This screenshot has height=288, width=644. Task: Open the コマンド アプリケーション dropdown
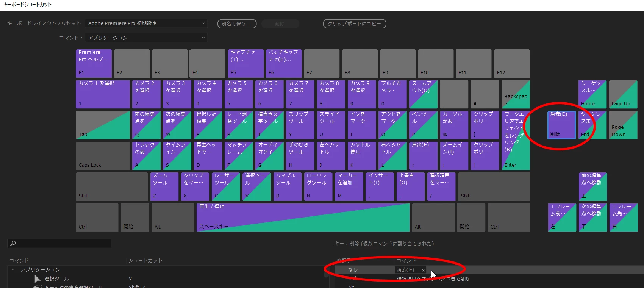click(146, 38)
